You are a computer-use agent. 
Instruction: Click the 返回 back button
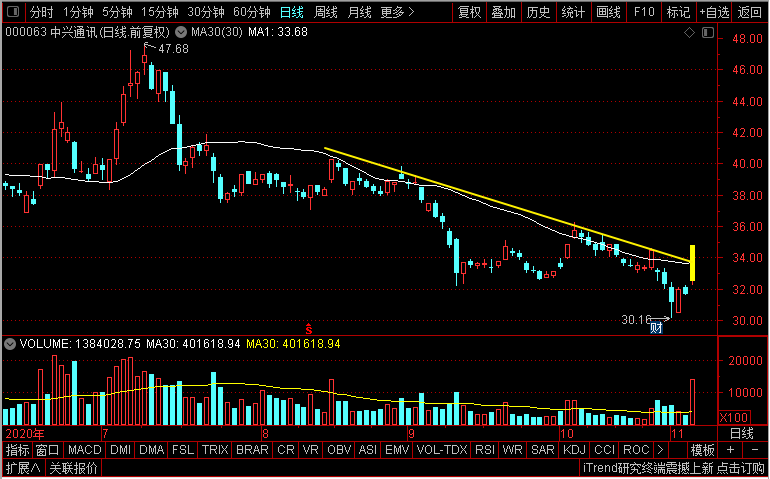point(749,12)
